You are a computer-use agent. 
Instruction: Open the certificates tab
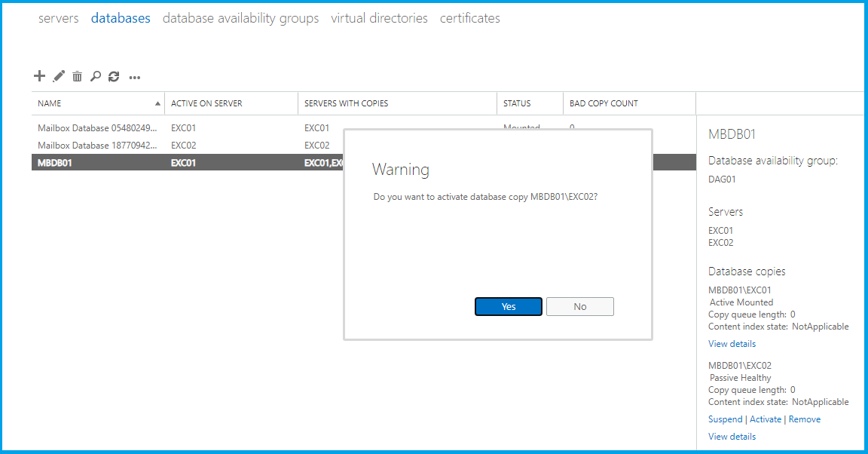tap(469, 18)
